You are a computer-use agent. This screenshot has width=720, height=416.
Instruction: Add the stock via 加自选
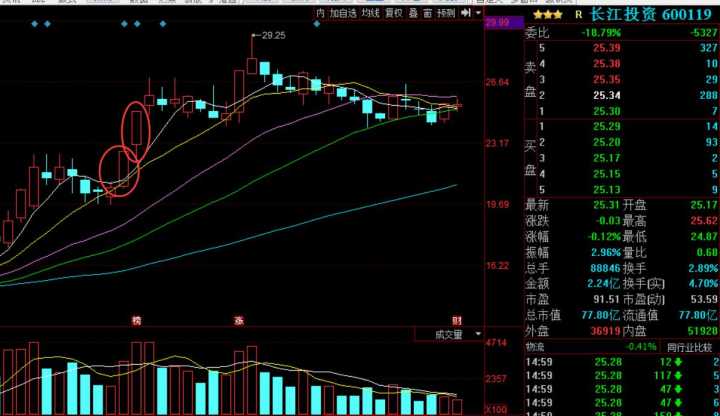[340, 14]
